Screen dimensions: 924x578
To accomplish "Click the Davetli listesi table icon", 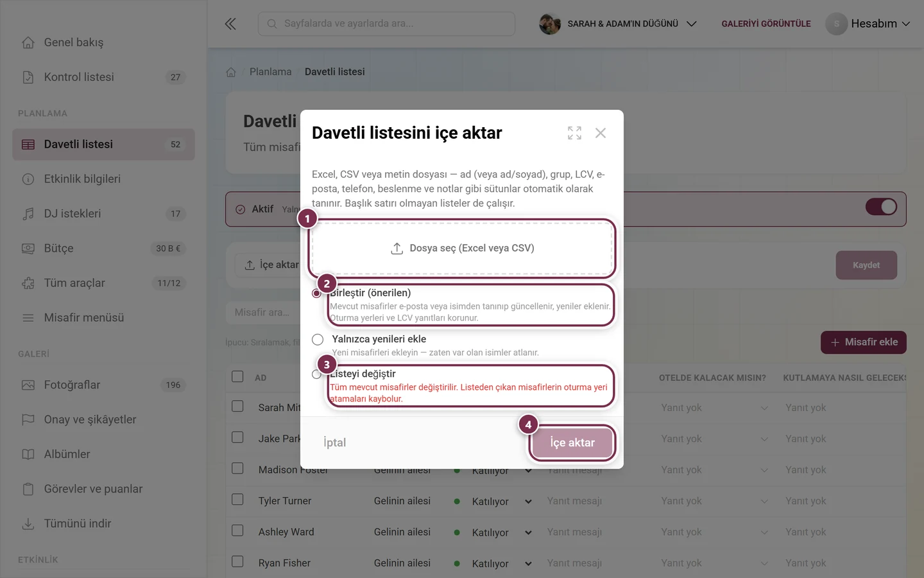I will pos(28,144).
